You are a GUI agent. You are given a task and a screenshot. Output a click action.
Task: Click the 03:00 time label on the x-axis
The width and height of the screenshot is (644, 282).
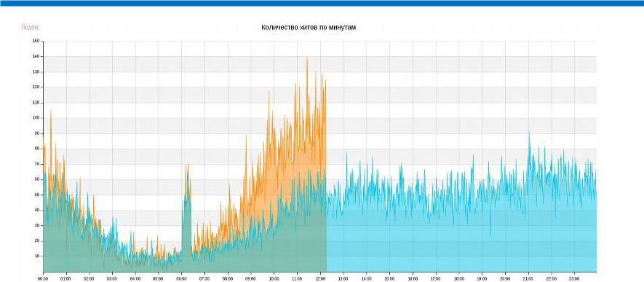(112, 278)
